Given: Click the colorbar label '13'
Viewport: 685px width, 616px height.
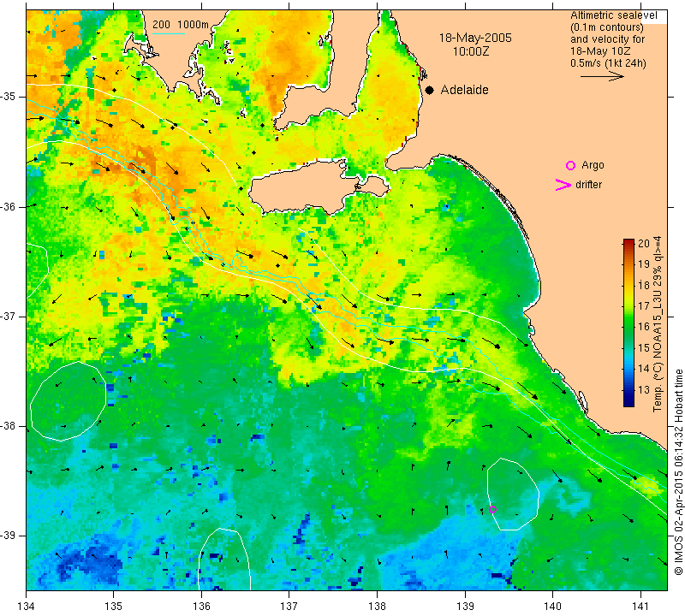Looking at the screenshot, I should (x=644, y=390).
